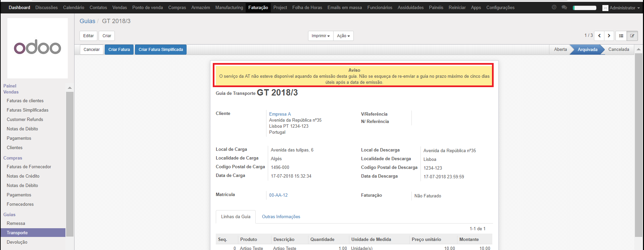Go to next record with right chevron
This screenshot has height=250, width=644.
pyautogui.click(x=609, y=36)
